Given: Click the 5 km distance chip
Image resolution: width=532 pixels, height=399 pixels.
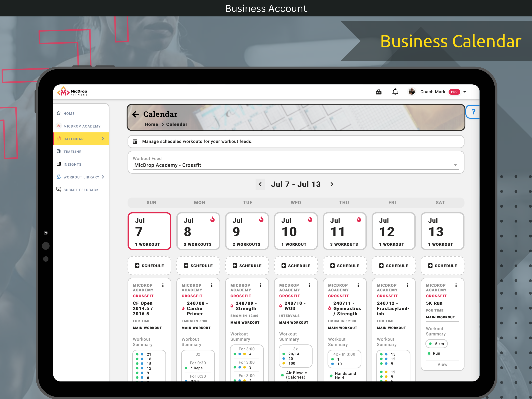Looking at the screenshot, I should 437,344.
